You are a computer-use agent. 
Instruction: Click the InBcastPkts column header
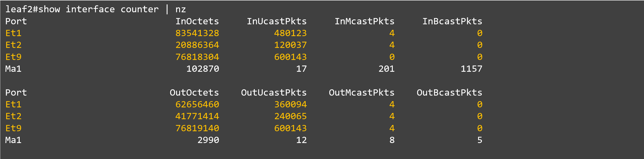(452, 21)
